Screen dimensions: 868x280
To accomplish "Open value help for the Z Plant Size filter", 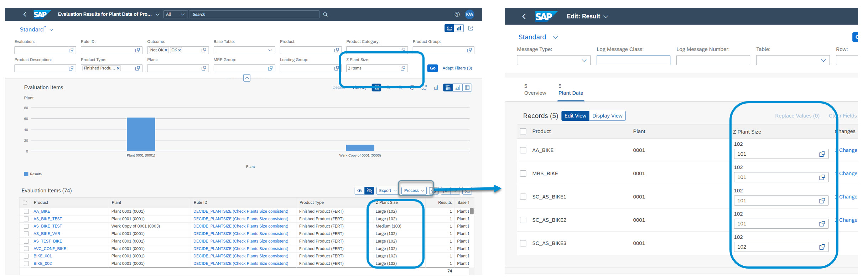I will [403, 68].
